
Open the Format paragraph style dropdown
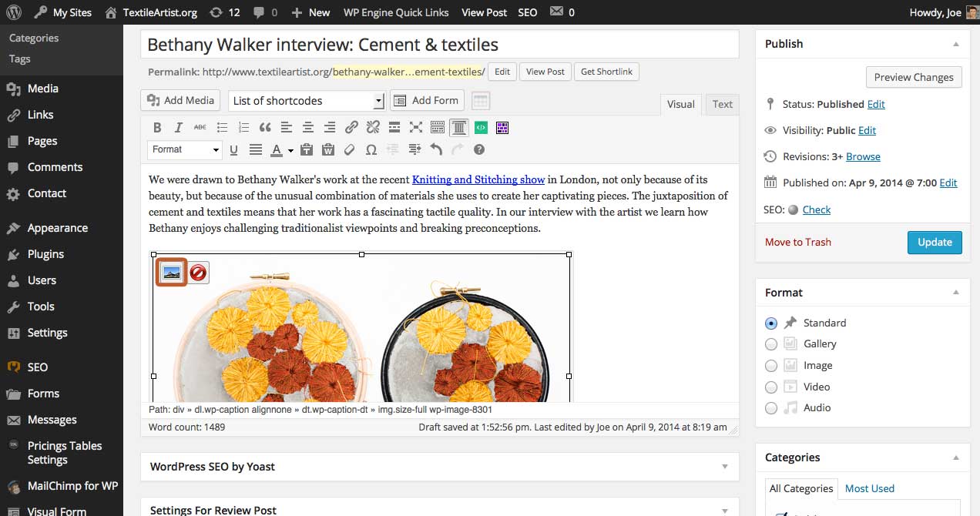[185, 149]
